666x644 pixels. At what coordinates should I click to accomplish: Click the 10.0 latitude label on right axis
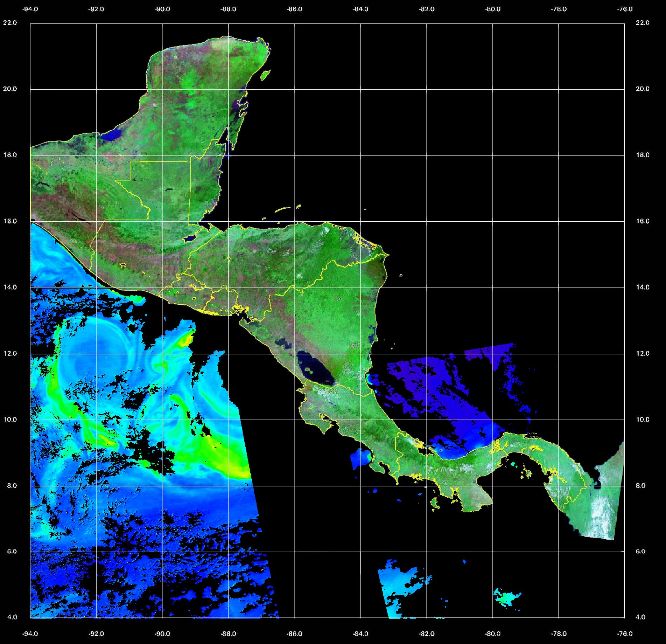[642, 420]
